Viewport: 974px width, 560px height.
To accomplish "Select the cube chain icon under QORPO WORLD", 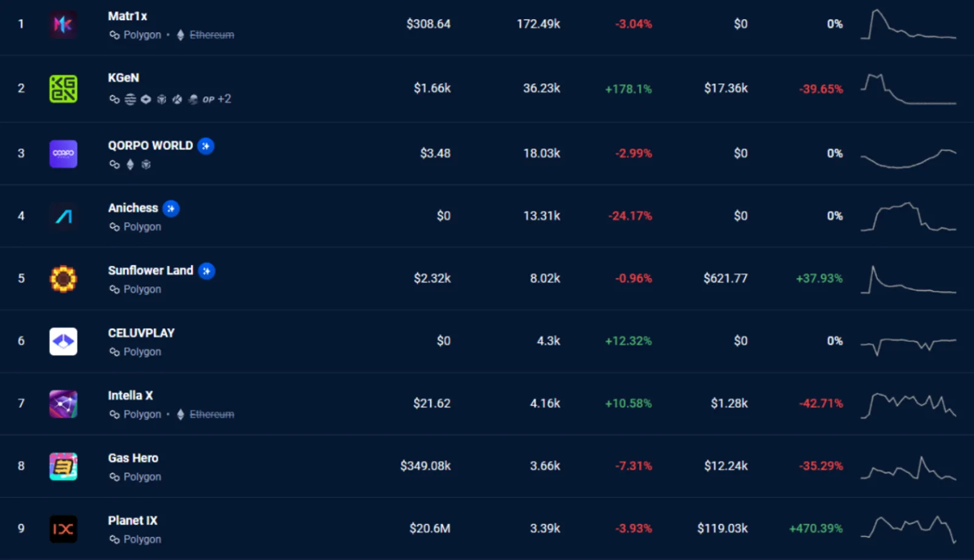I will coord(146,164).
